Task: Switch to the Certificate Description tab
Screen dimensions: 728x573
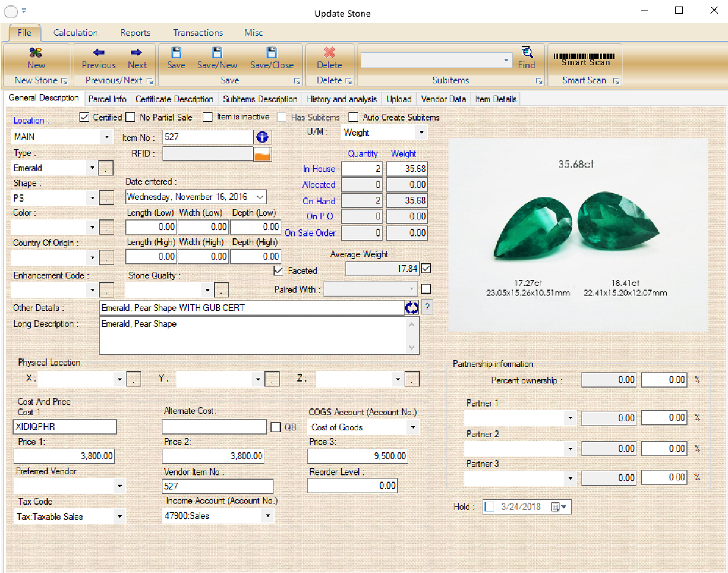Action: pos(174,99)
